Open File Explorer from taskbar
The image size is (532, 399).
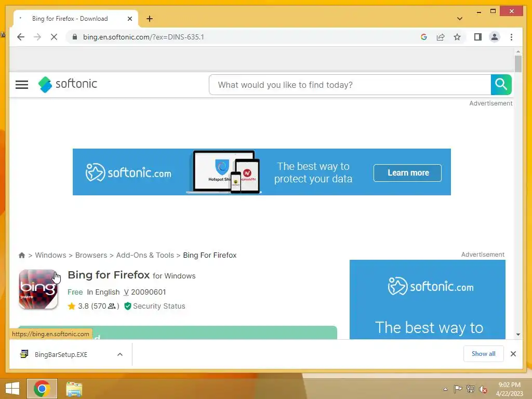pos(74,389)
